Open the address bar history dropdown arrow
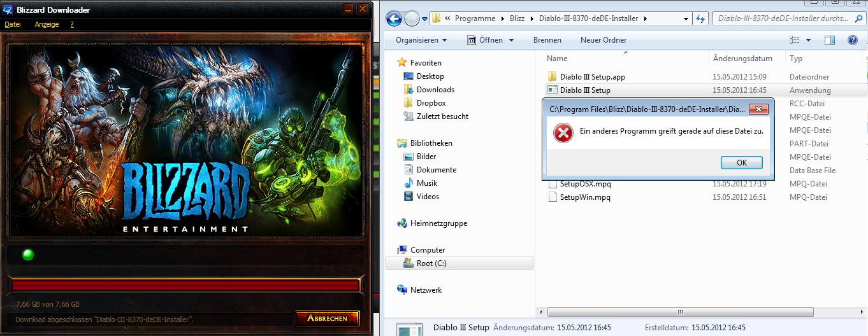 click(x=686, y=18)
